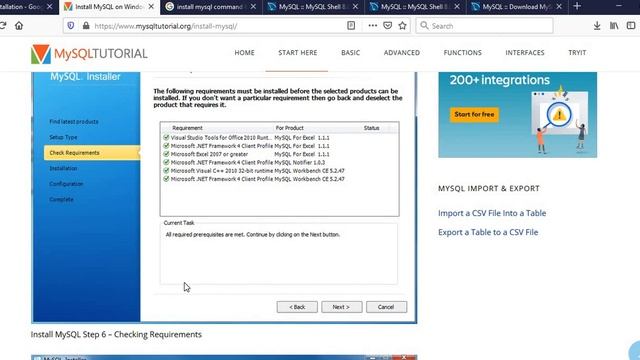Click the MySQL Notifier 1.0.3 requirement row
Image resolution: width=640 pixels, height=360 pixels.
point(280,162)
